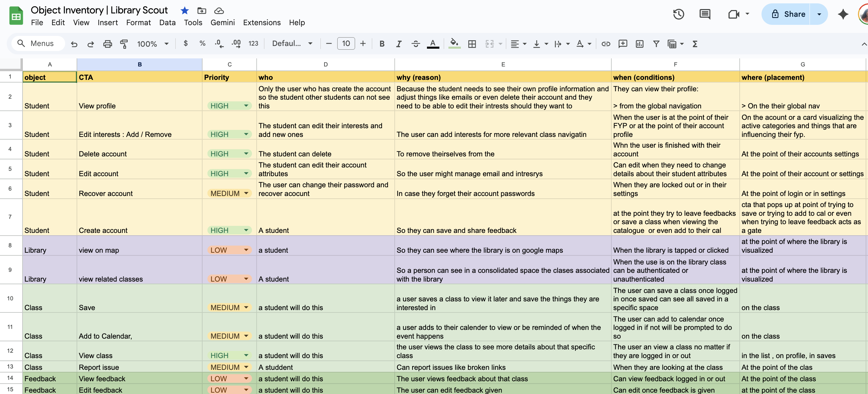Open the Google Sheets home icon
This screenshot has height=394, width=868.
[x=16, y=15]
